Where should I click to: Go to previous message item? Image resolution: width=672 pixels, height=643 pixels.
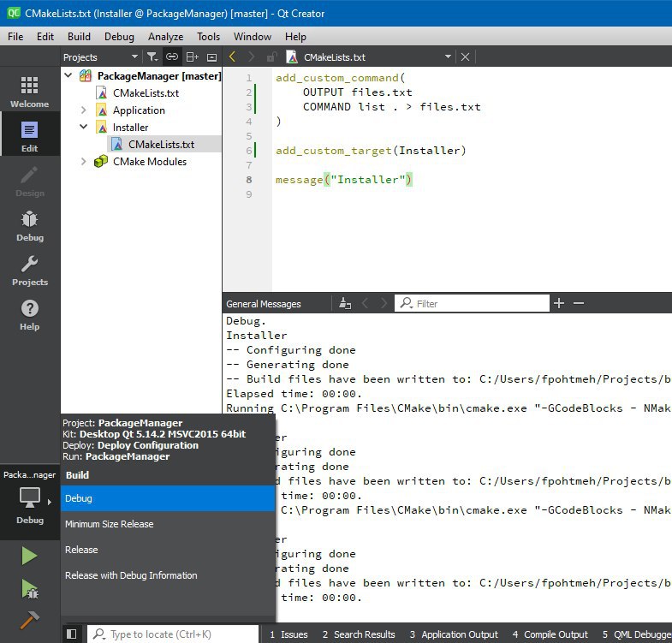pyautogui.click(x=365, y=303)
